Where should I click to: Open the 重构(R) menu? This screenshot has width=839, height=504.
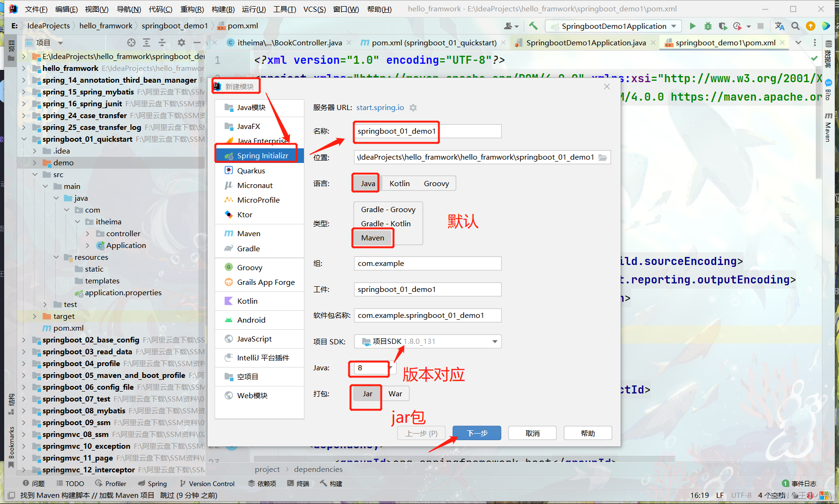point(192,9)
